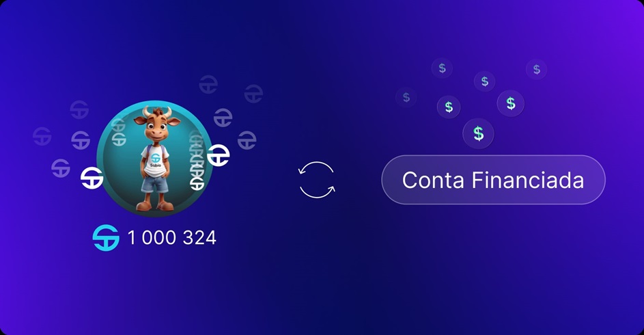
Task: Click the Conta Financiada button
Action: click(x=493, y=180)
